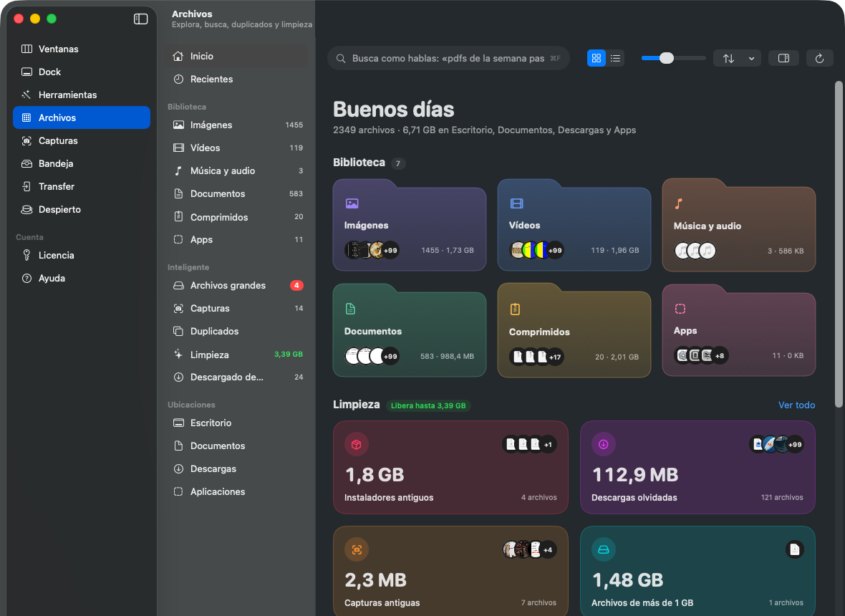Open the sort options dropdown chevron
Screen dimensions: 845x616
751,58
